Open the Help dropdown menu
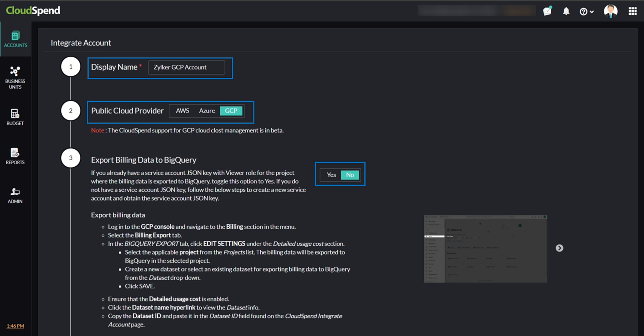This screenshot has height=336, width=644. [x=587, y=12]
